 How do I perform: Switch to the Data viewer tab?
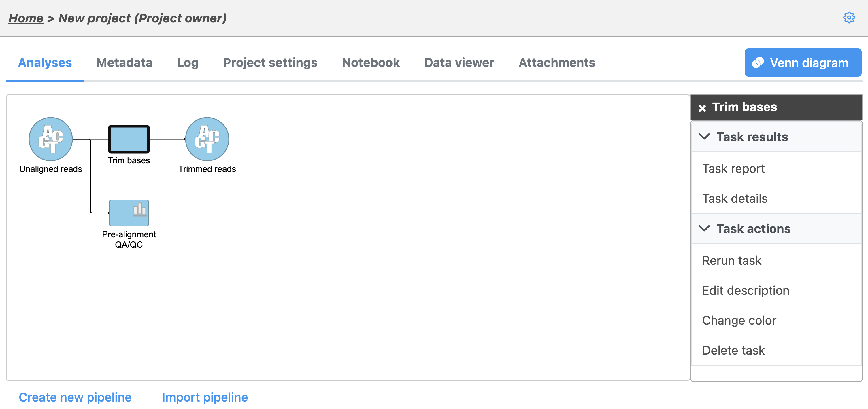459,63
